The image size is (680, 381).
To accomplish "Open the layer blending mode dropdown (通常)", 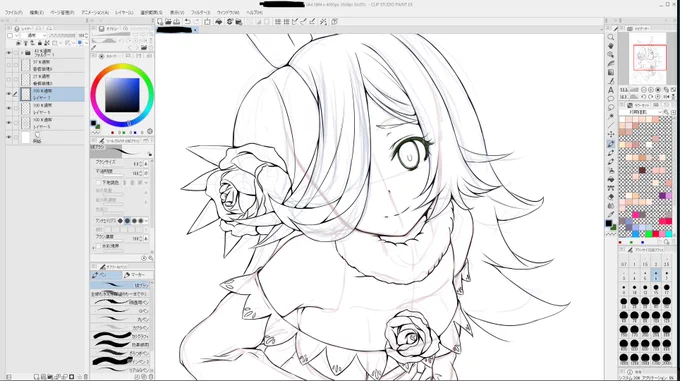I will [x=33, y=35].
